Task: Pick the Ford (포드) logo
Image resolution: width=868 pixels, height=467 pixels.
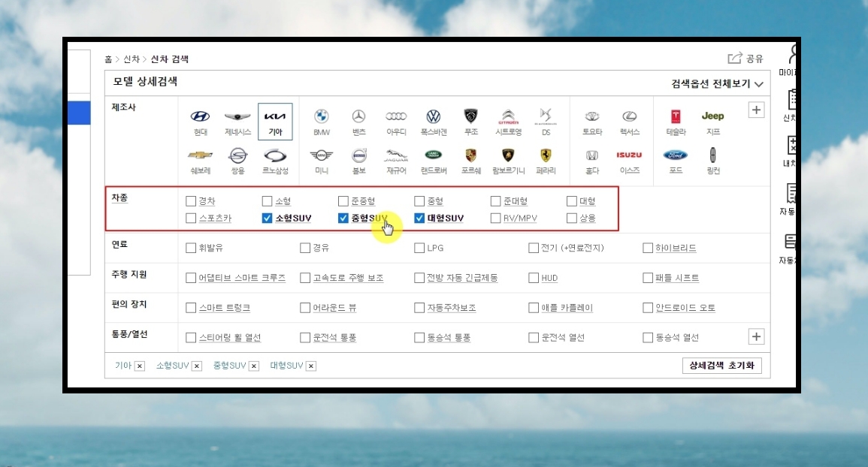Action: click(x=676, y=155)
